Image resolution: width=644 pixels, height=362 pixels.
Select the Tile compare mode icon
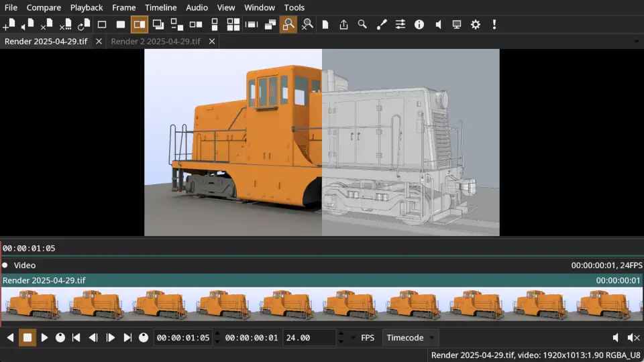coord(233,25)
